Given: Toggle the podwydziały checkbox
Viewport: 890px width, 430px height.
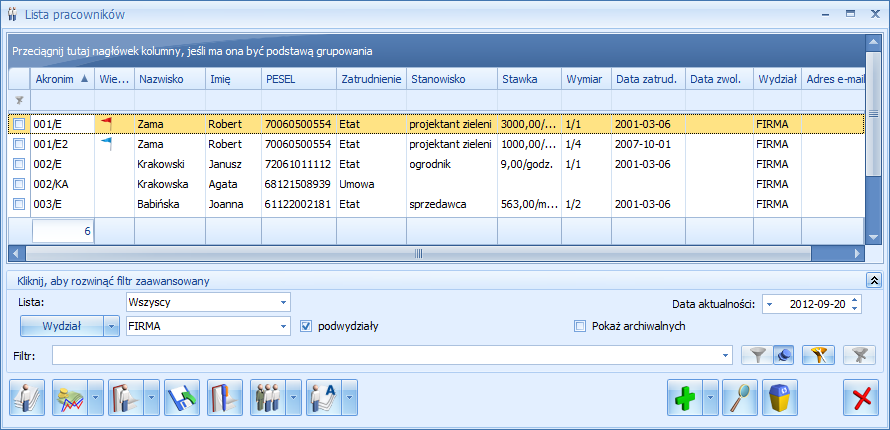Looking at the screenshot, I should click(x=306, y=327).
